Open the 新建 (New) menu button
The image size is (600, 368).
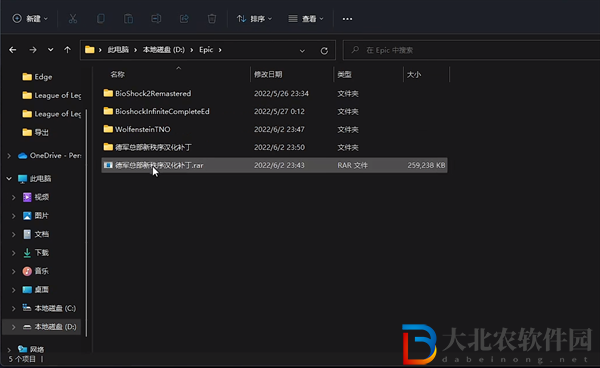[30, 18]
